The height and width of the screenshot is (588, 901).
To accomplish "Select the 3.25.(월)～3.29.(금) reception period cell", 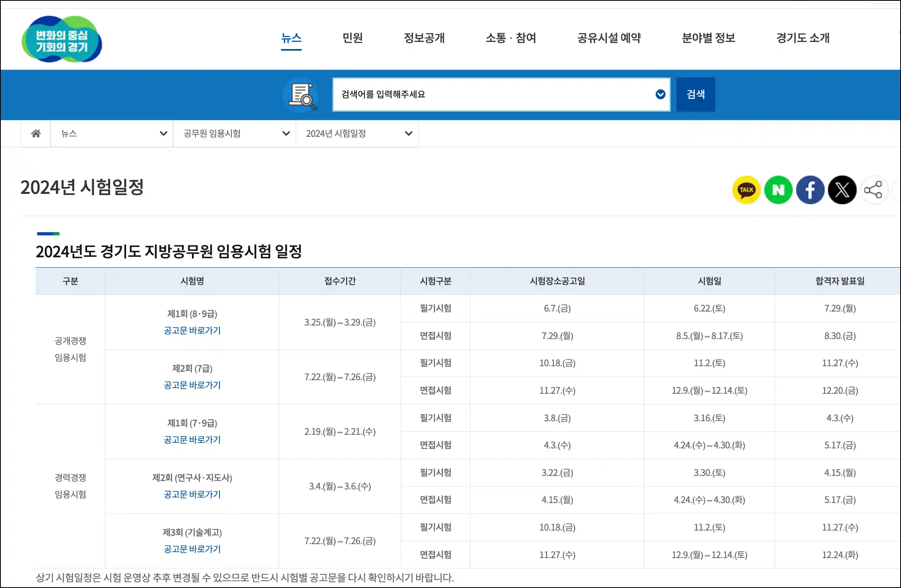I will tap(340, 322).
